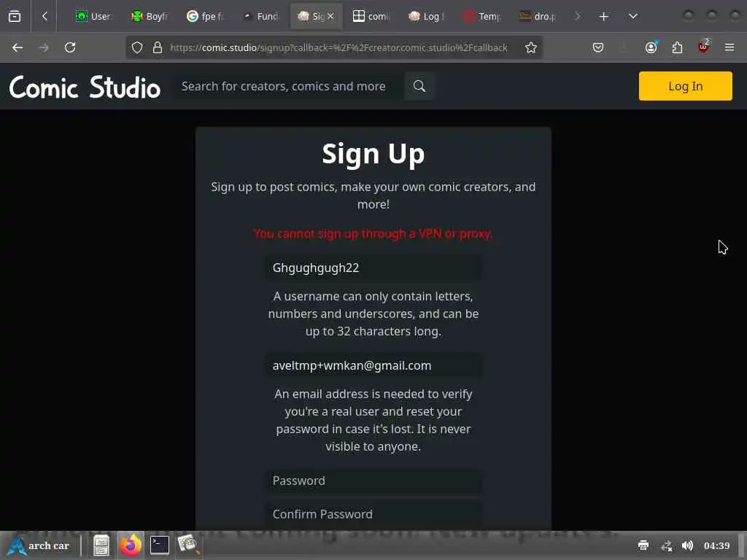Click the yellow Log In button
Screen dimensions: 747x560
point(686,86)
